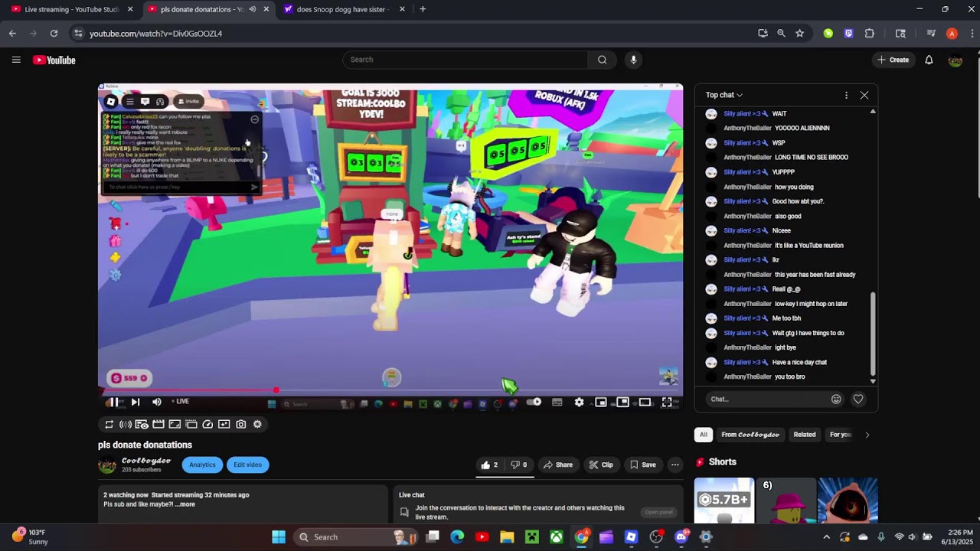Open the Top chat dropdown
980x551 pixels.
724,95
